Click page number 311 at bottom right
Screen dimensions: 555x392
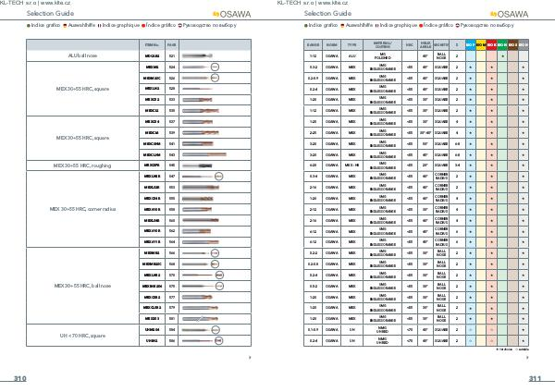point(536,379)
